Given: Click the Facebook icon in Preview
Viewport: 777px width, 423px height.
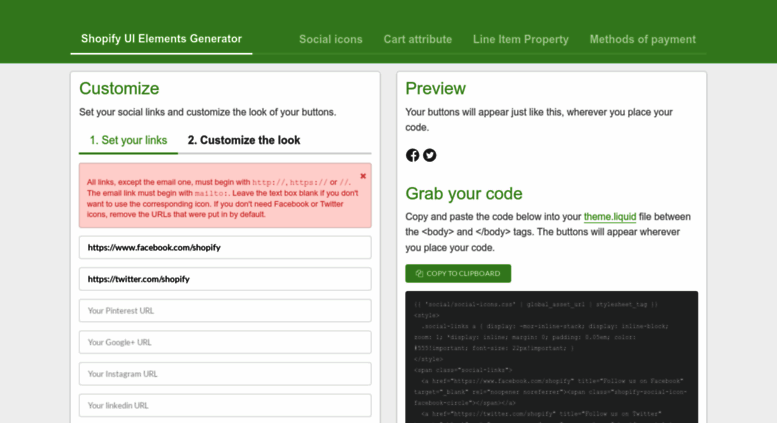Looking at the screenshot, I should (412, 155).
